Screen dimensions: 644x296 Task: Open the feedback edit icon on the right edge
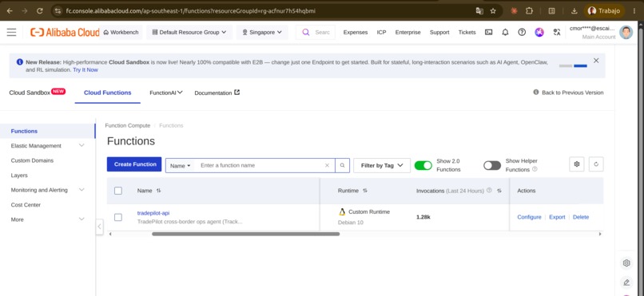point(626,282)
